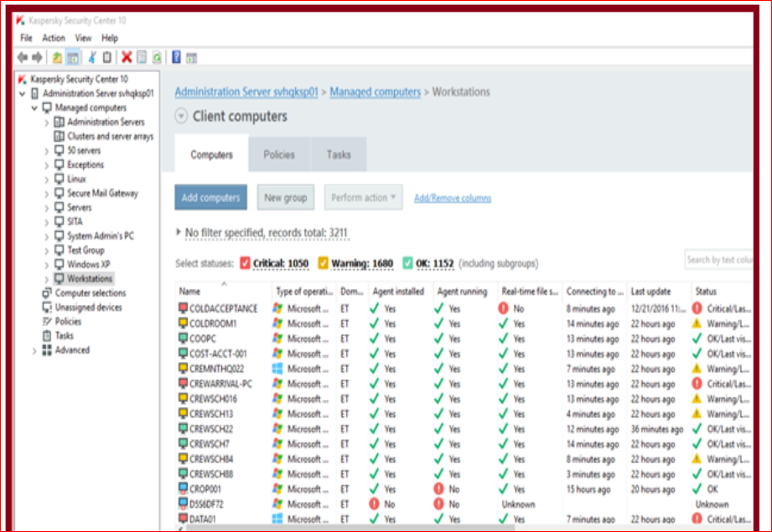
Task: Click green computer icon beside COOPC
Action: click(183, 338)
